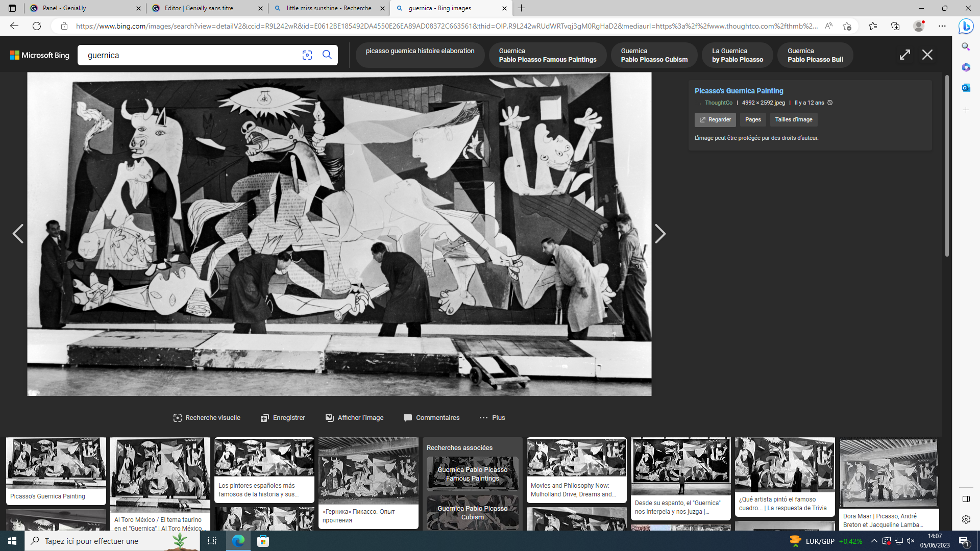Expand more options via the Plus menu
The image size is (980, 551).
tap(492, 417)
